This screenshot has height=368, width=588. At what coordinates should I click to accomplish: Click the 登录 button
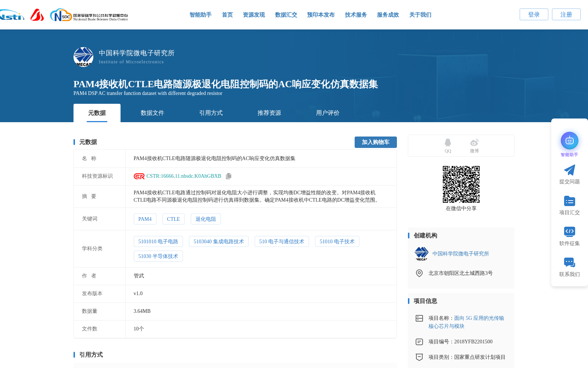(534, 14)
